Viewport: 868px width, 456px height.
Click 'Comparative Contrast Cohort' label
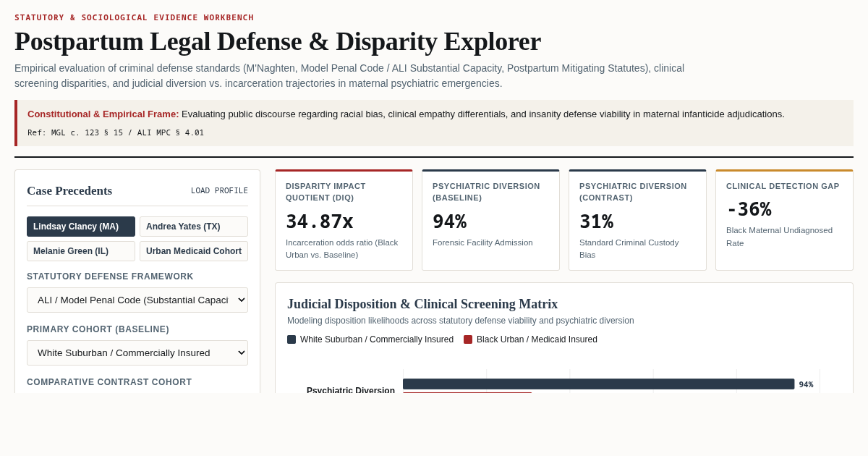tap(109, 382)
